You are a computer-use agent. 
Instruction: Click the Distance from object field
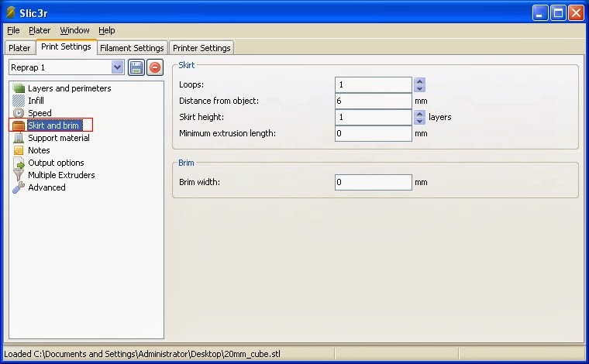pyautogui.click(x=374, y=101)
